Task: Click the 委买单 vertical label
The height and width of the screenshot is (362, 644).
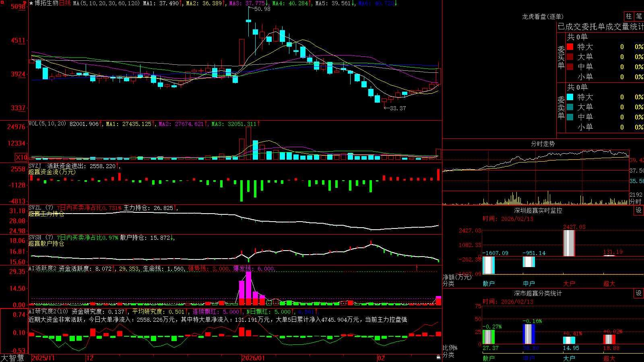Action: click(561, 57)
